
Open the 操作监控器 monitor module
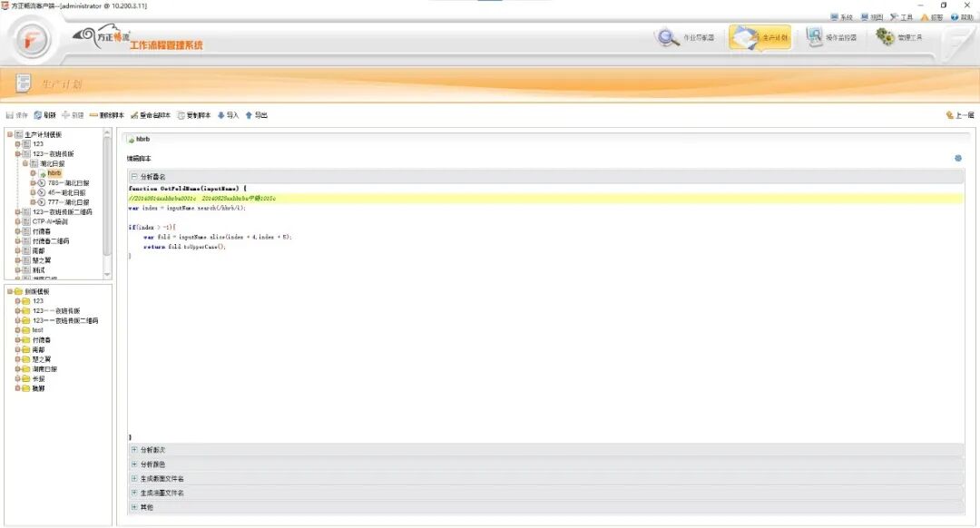pos(829,38)
